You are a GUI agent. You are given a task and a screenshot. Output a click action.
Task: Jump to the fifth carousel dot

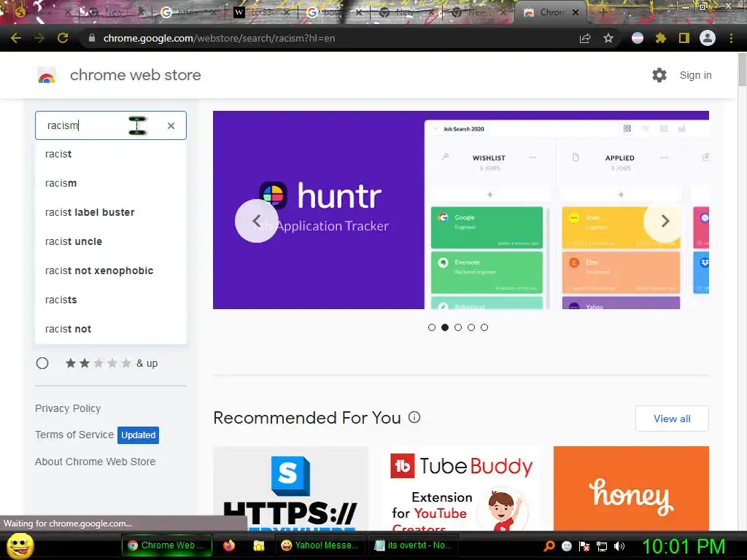coord(484,327)
